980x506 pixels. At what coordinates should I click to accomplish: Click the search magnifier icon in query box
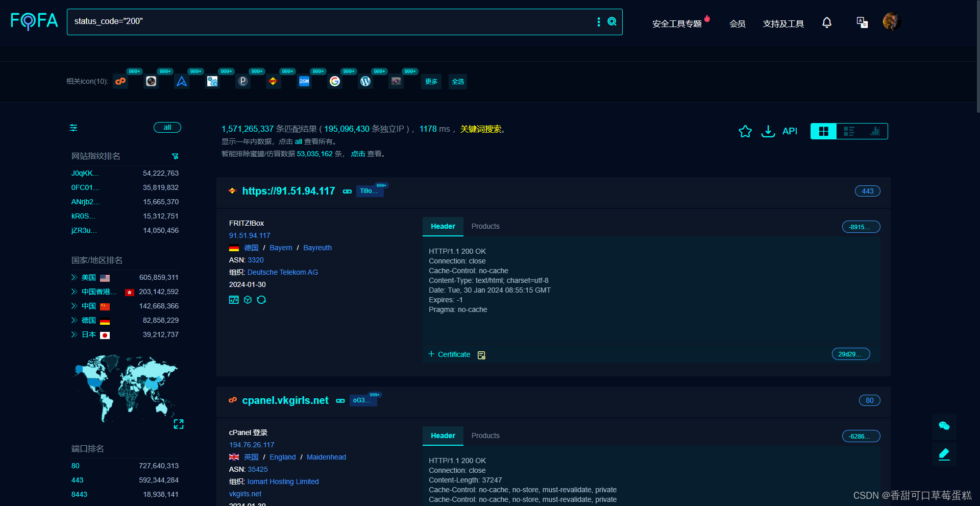[612, 21]
